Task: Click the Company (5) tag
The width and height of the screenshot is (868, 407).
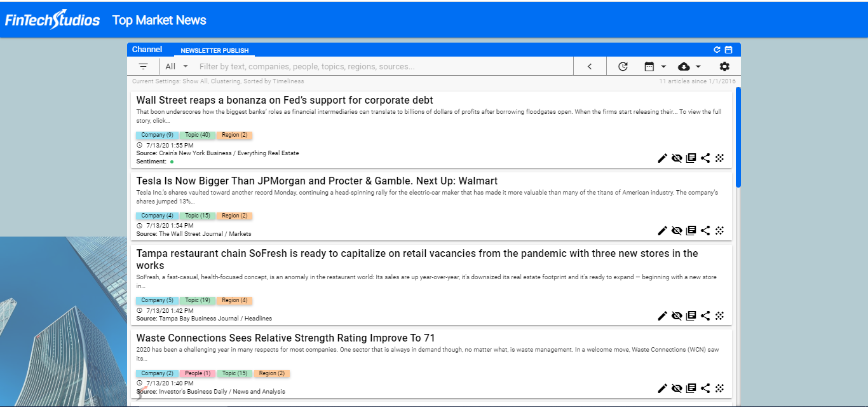Action: pos(157,301)
